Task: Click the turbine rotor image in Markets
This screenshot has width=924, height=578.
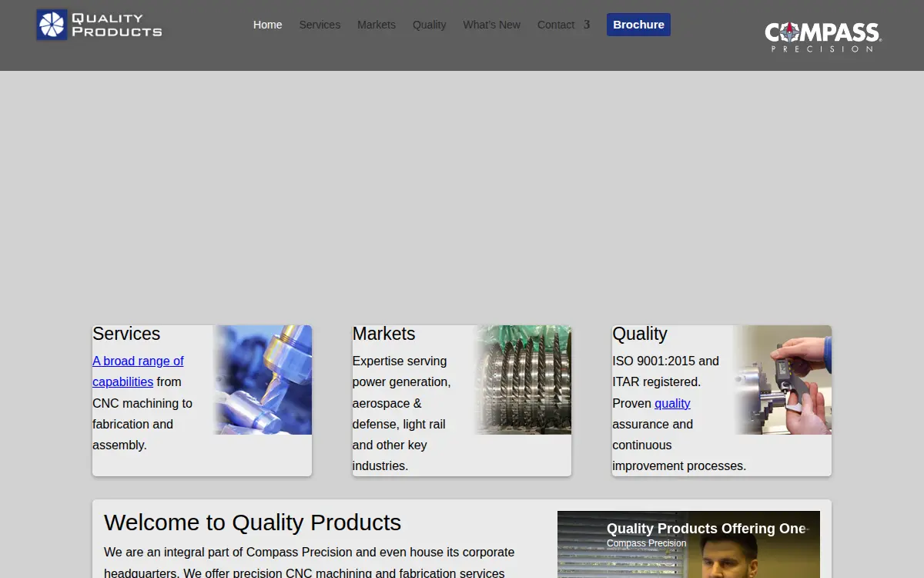Action: (522, 380)
